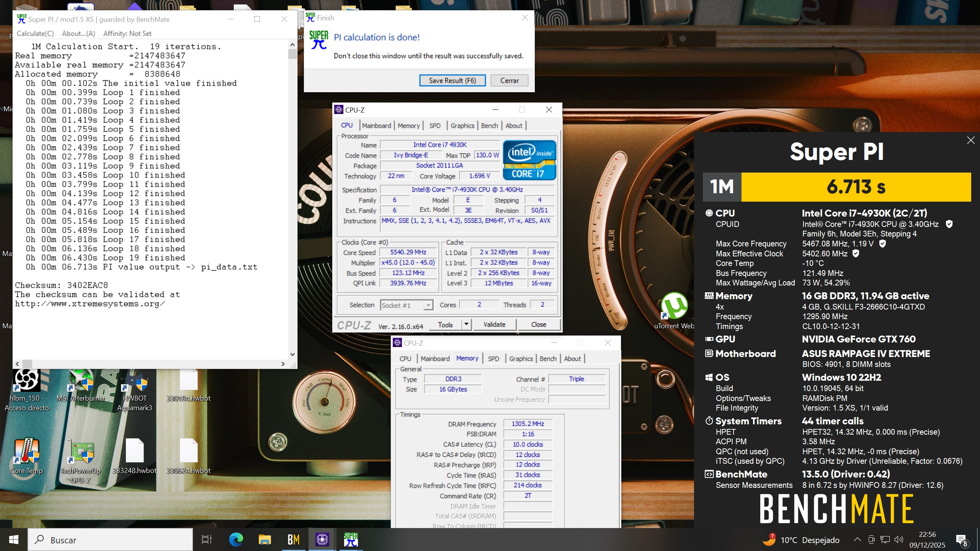The image size is (980, 551).
Task: Open BenchMate from the taskbar
Action: (293, 540)
